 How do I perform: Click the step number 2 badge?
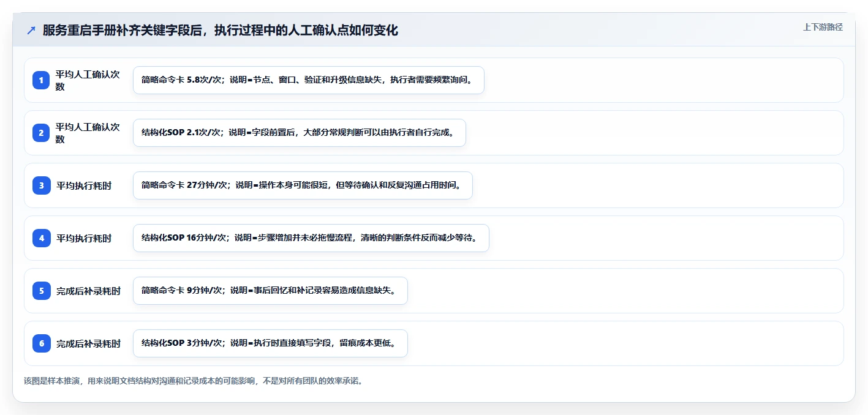tap(41, 133)
